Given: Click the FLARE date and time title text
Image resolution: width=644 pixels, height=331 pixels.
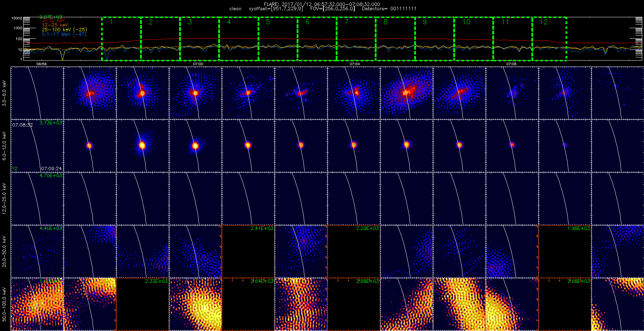Looking at the screenshot, I should [x=322, y=4].
